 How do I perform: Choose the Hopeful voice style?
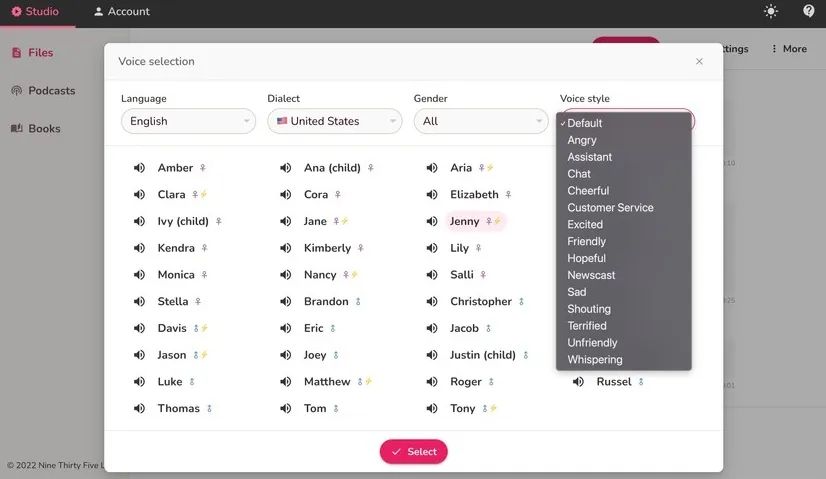pos(624,258)
